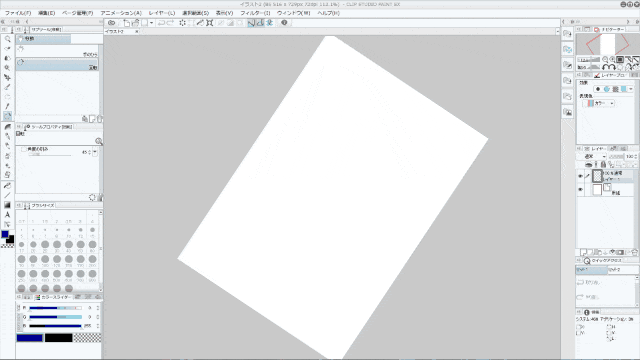
Task: Click the undo entry in Quick Access
Action: point(606,282)
